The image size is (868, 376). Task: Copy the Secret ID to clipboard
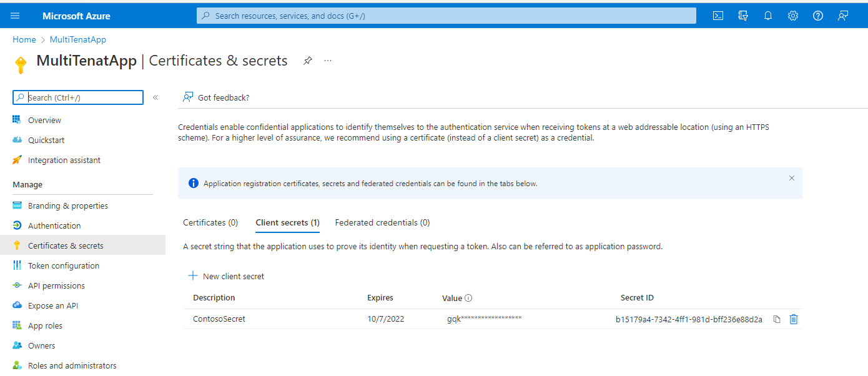pyautogui.click(x=777, y=319)
